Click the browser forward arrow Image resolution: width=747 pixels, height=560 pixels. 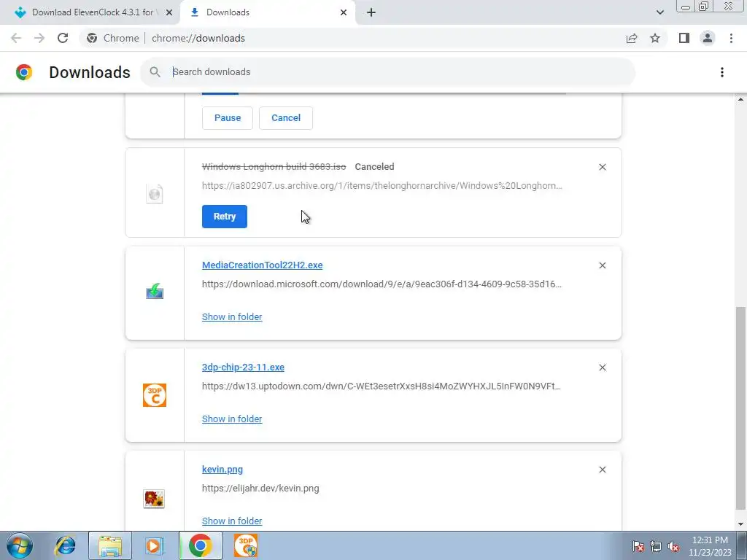(39, 38)
